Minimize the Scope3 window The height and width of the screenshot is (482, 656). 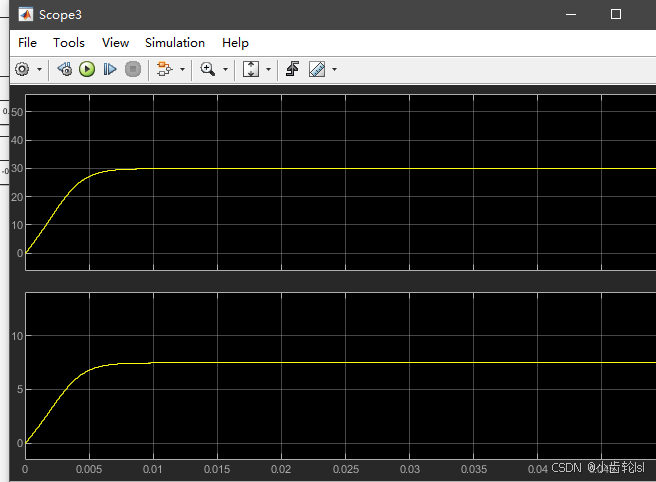tap(571, 15)
